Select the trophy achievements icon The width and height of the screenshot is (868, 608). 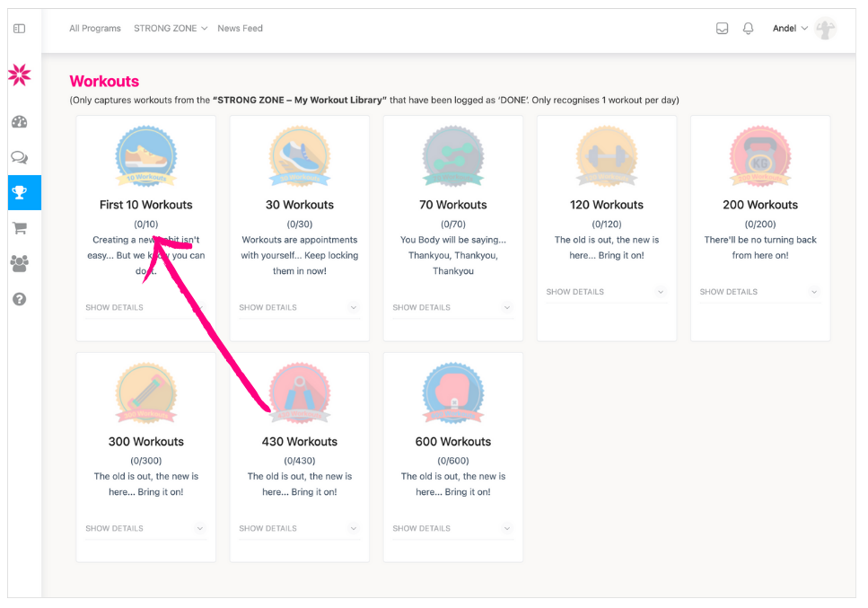[x=19, y=192]
